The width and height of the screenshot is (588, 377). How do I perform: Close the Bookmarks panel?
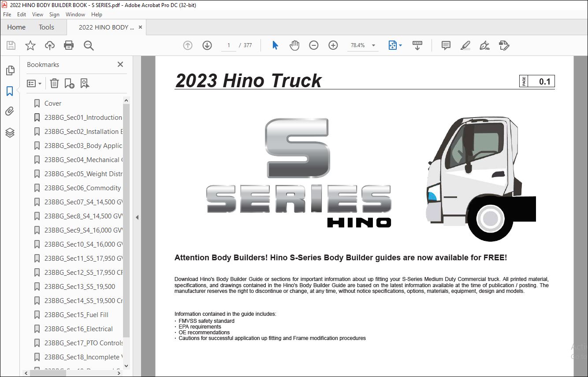coord(120,64)
